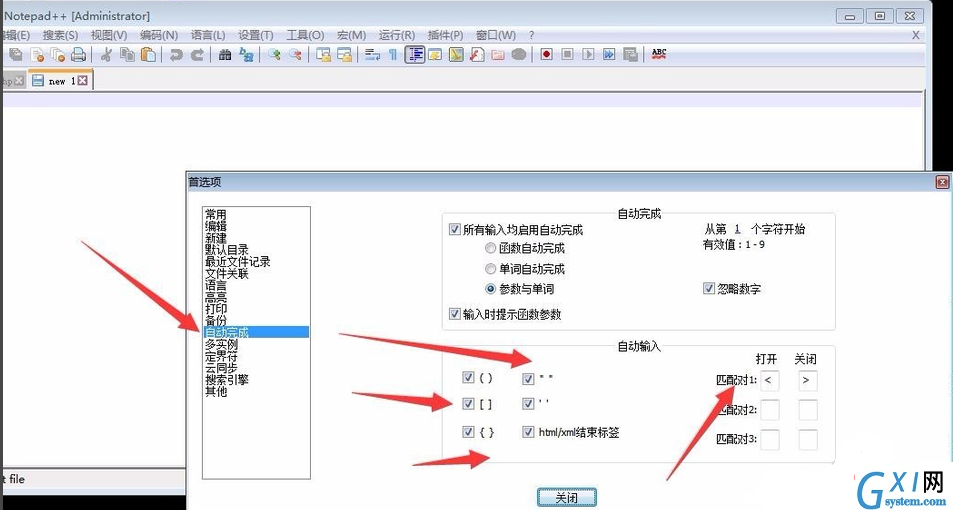953x510 pixels.
Task: Select 常用 in preferences list
Action: click(x=216, y=215)
